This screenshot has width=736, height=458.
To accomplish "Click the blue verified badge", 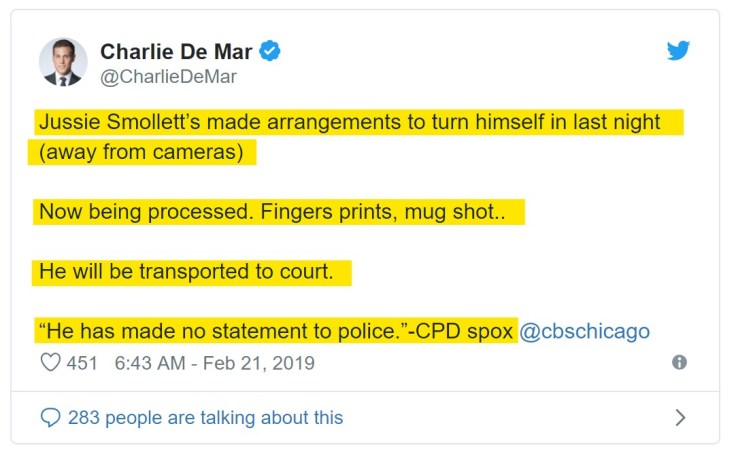I will coord(270,50).
